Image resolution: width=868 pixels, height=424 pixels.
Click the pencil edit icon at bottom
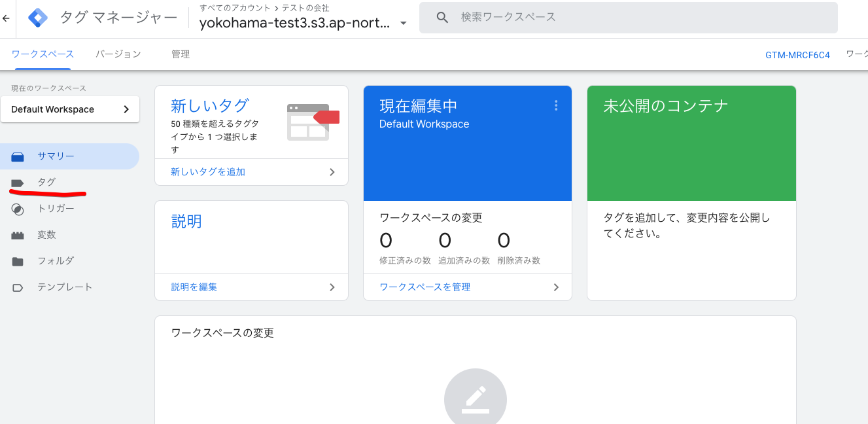click(476, 397)
